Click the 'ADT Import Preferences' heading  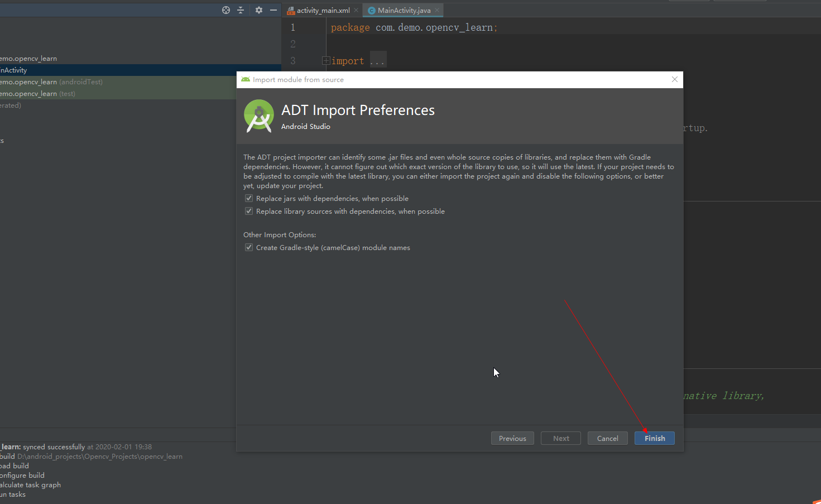pos(358,110)
